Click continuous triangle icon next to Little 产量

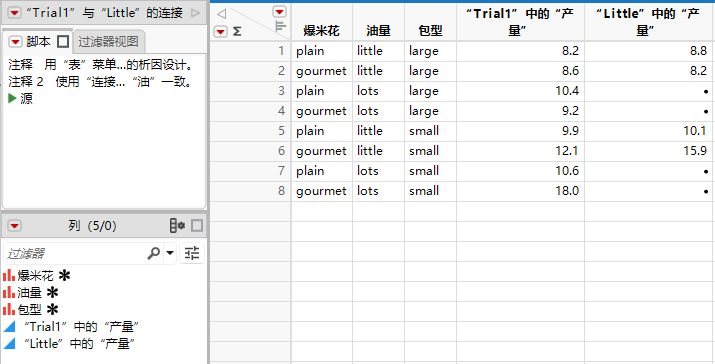pyautogui.click(x=9, y=343)
